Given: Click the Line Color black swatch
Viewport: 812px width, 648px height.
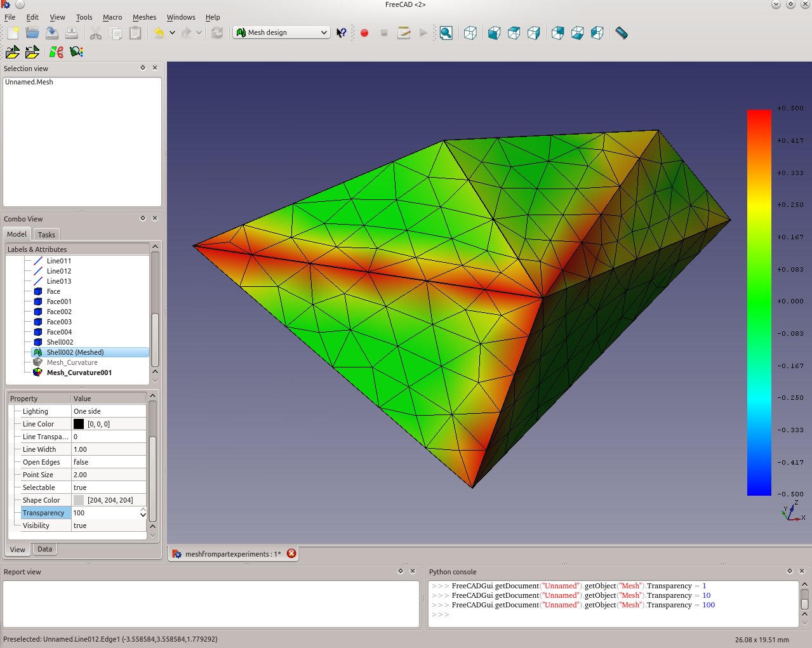Looking at the screenshot, I should [79, 424].
